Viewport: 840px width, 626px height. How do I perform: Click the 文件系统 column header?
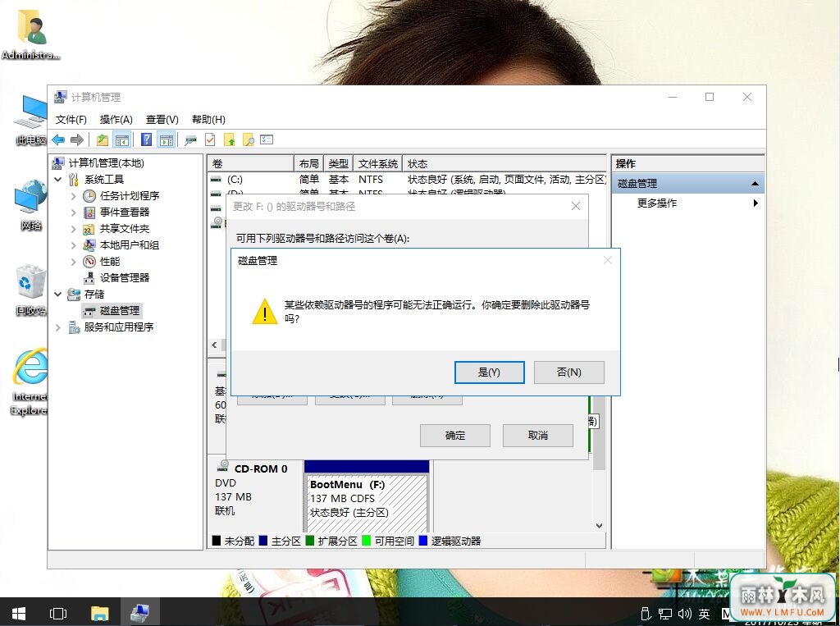click(x=377, y=163)
